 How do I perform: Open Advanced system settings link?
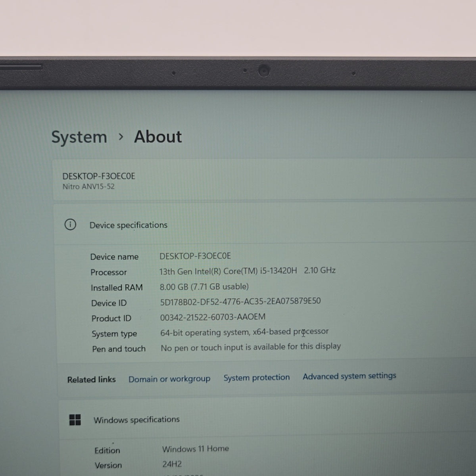349,376
